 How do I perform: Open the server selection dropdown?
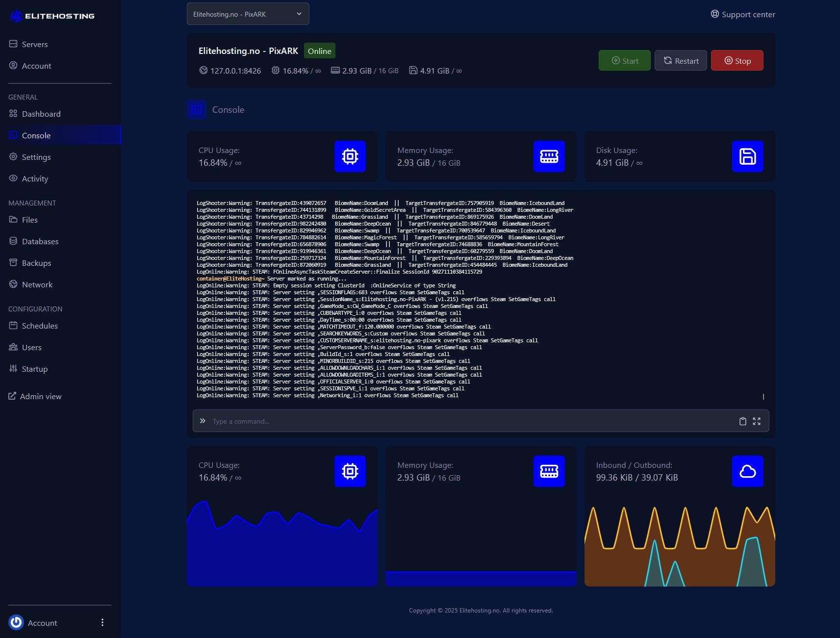click(248, 14)
